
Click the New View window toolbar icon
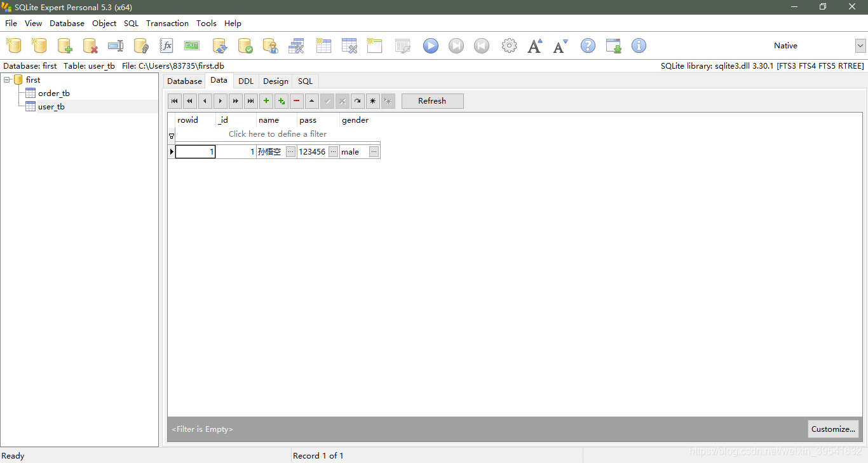click(x=375, y=46)
